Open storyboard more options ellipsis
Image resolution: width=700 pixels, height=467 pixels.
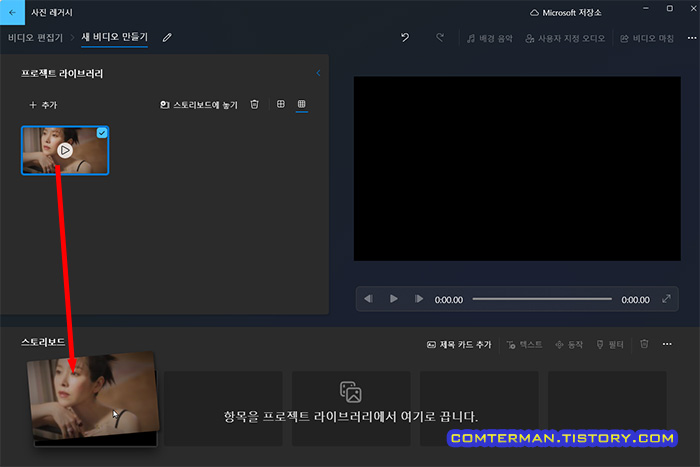click(x=667, y=344)
